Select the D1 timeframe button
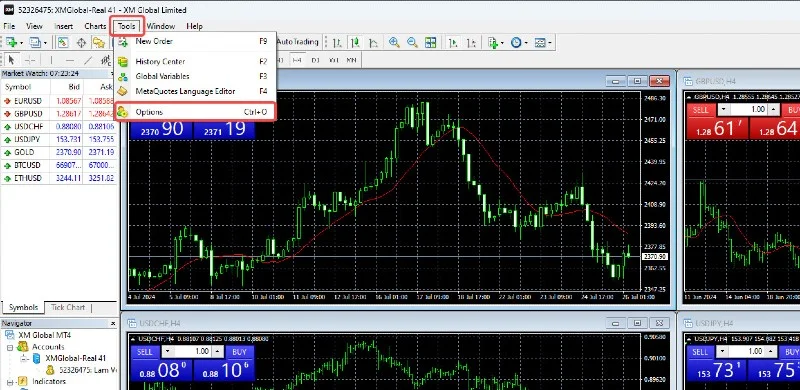Viewport: 800px width, 390px height. point(315,60)
